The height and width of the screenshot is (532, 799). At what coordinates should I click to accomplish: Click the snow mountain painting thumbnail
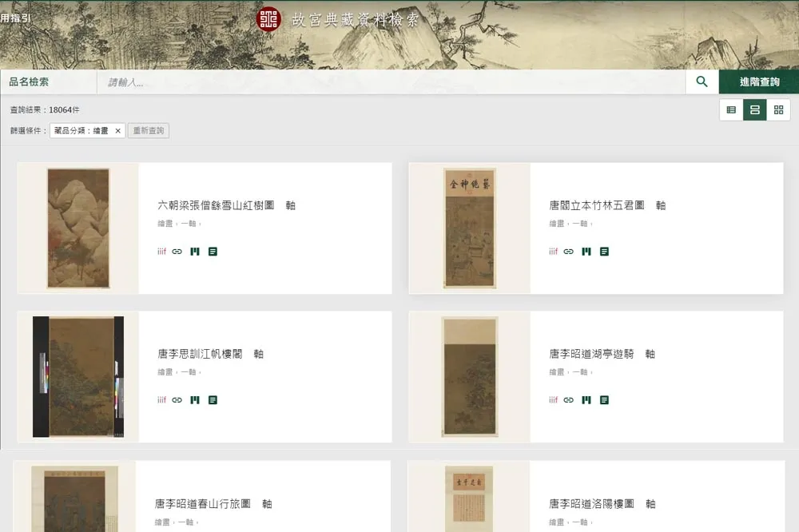78,228
